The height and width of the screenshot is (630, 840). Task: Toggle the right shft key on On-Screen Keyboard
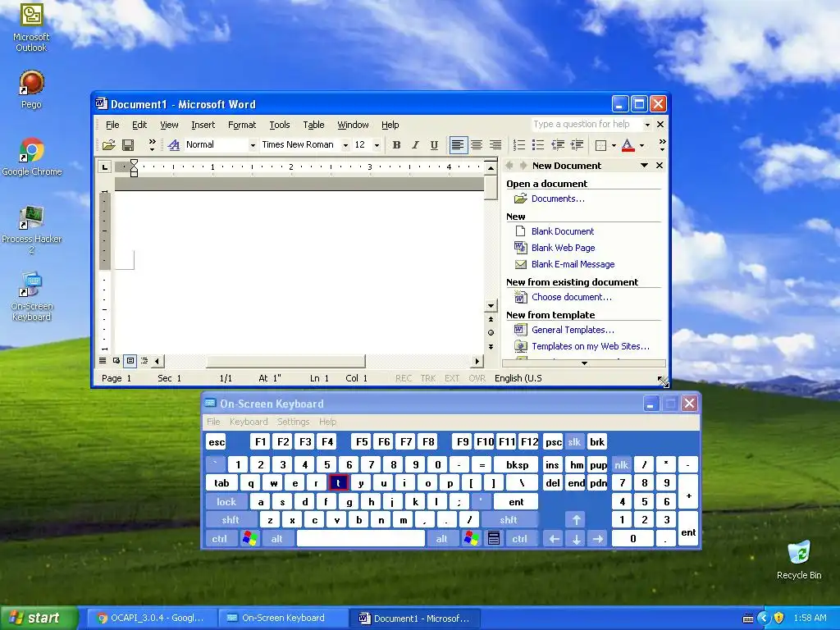click(509, 520)
